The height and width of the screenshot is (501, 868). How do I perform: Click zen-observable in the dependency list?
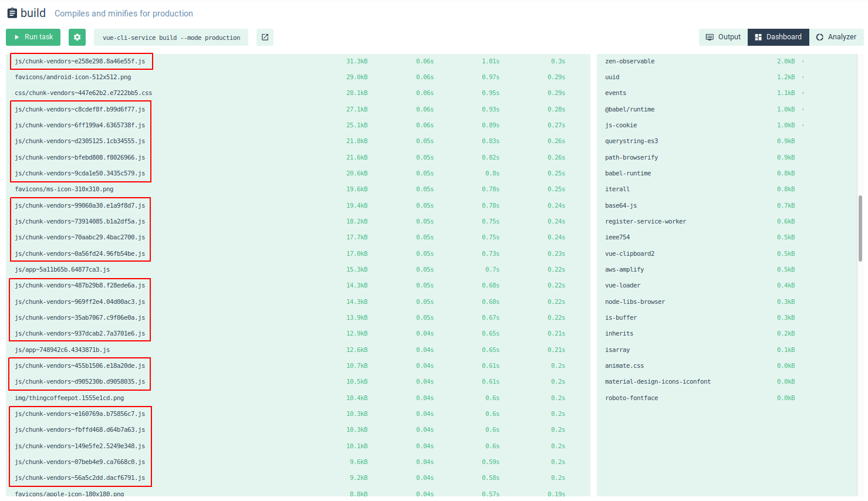coord(630,61)
